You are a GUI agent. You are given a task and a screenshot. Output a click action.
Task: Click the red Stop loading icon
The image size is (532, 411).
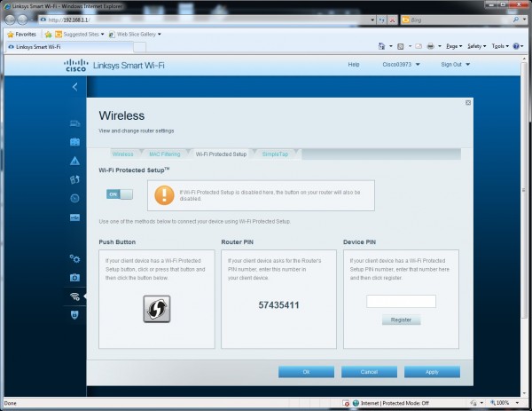(392, 20)
